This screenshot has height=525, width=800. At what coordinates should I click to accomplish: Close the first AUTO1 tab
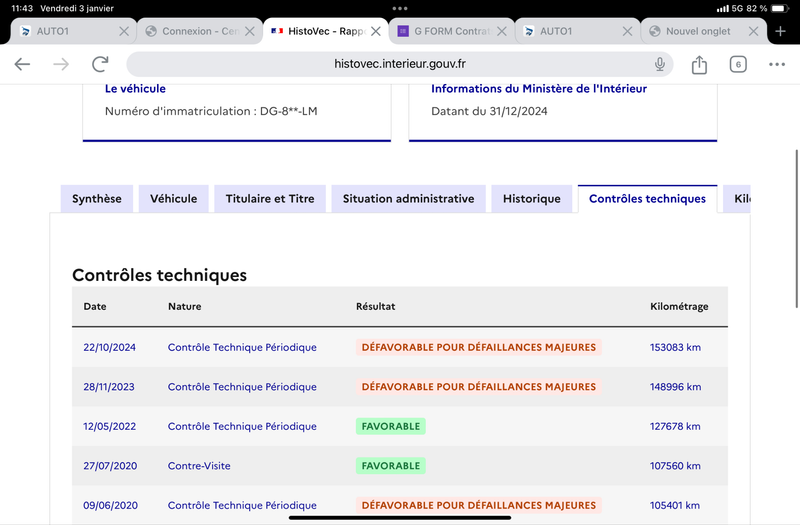pyautogui.click(x=123, y=31)
